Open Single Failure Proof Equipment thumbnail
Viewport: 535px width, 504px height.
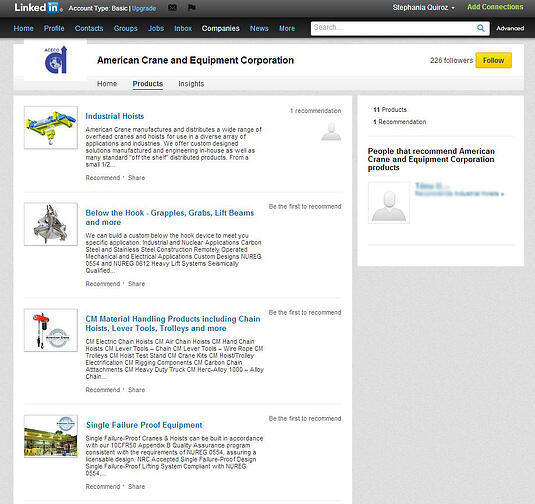point(51,436)
